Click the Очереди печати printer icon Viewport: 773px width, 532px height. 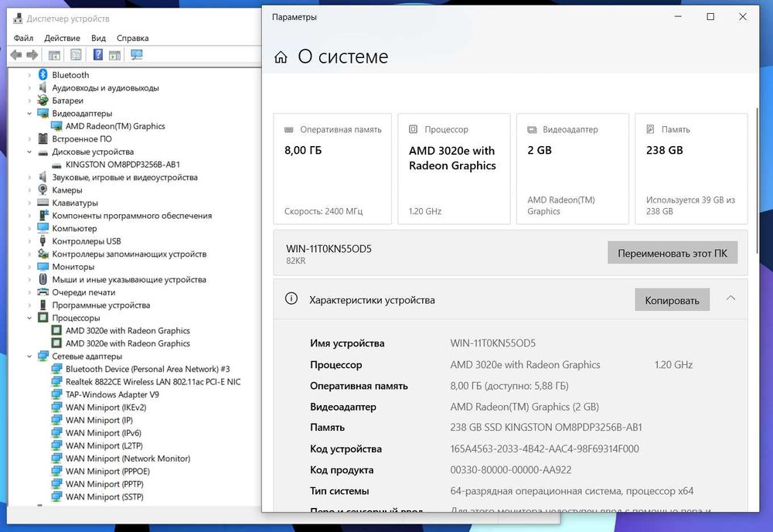click(43, 292)
